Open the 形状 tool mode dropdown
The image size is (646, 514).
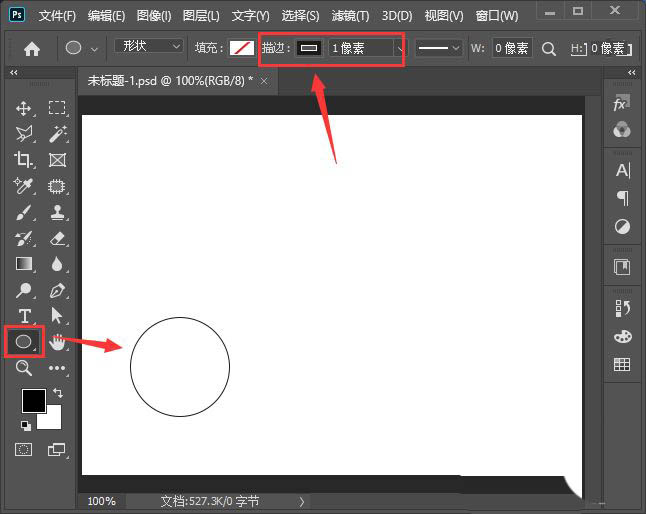149,47
